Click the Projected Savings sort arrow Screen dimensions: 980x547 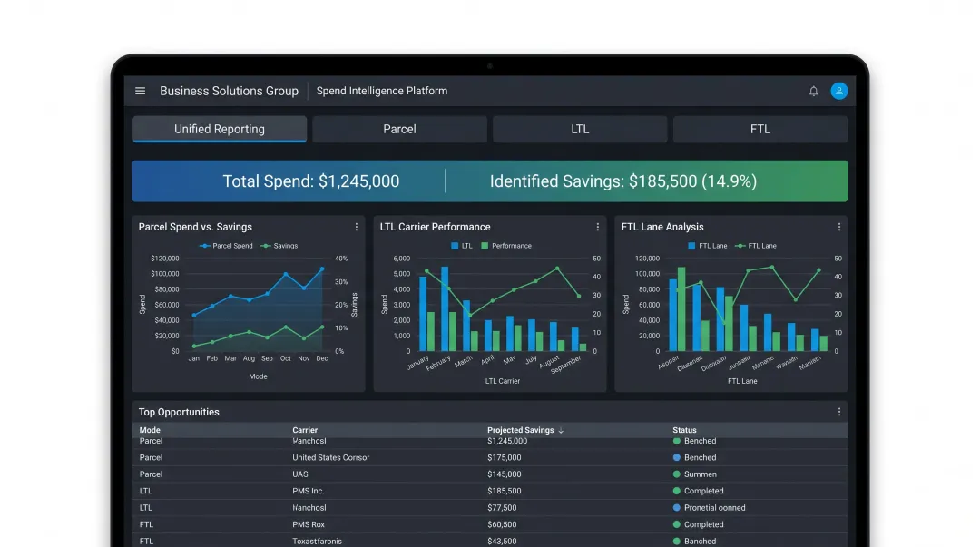(561, 430)
